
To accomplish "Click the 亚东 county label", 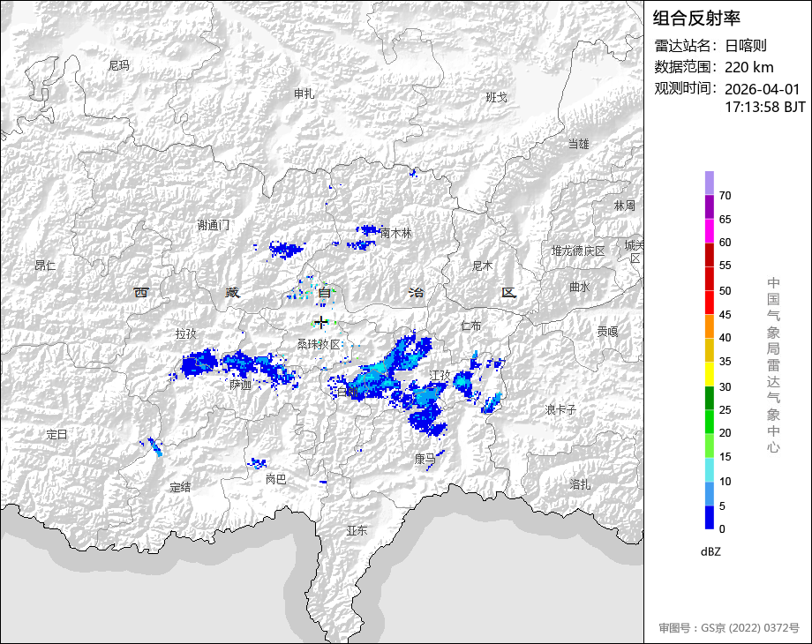I will [357, 530].
